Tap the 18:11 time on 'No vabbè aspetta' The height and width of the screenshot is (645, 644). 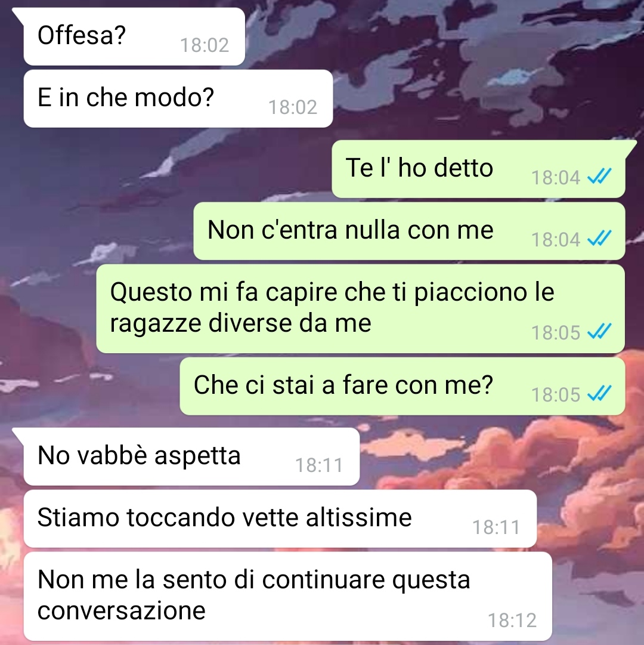tap(319, 465)
